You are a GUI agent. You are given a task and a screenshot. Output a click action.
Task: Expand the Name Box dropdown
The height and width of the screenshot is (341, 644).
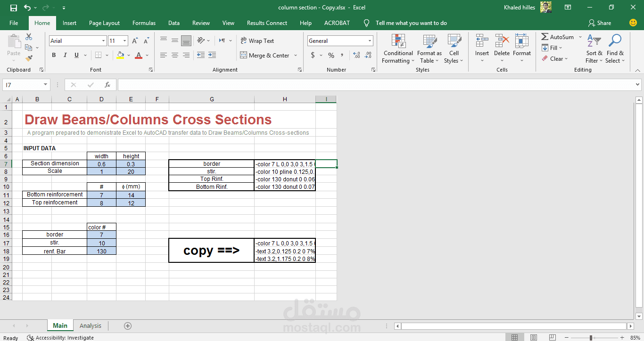45,85
